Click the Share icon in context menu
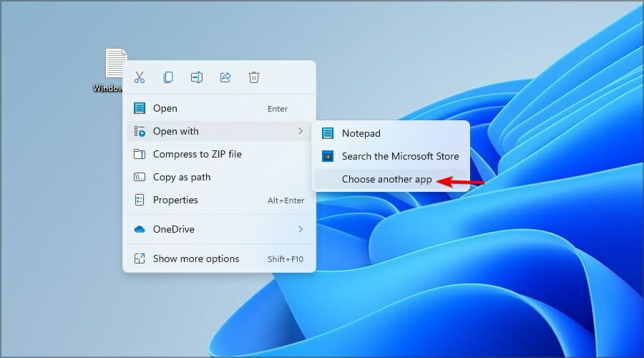This screenshot has height=358, width=644. click(x=225, y=77)
